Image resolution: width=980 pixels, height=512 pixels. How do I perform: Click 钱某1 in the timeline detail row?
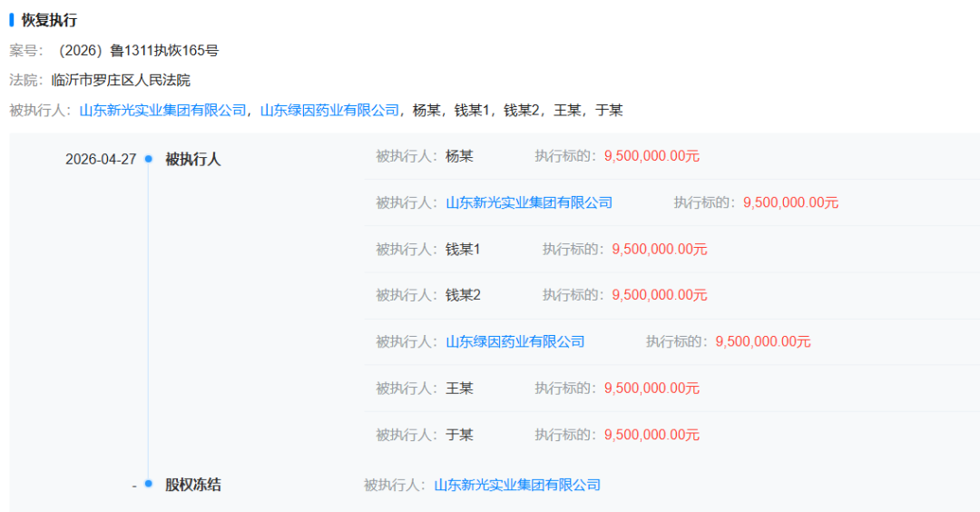point(463,249)
